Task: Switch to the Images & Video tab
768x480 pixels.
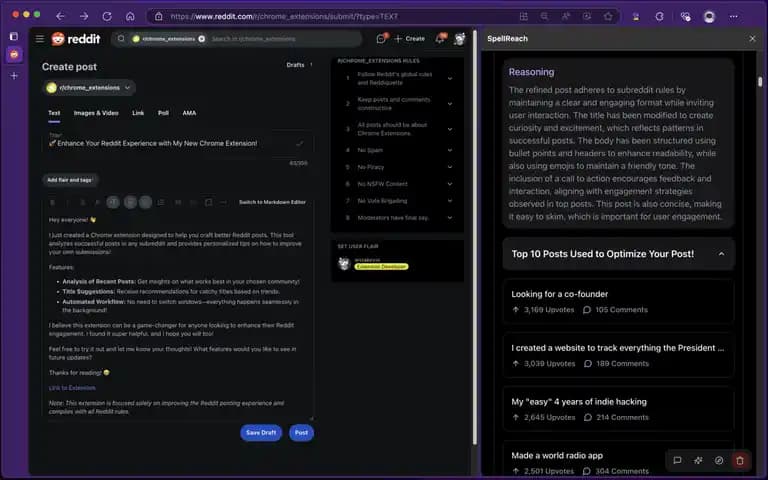Action: [96, 113]
